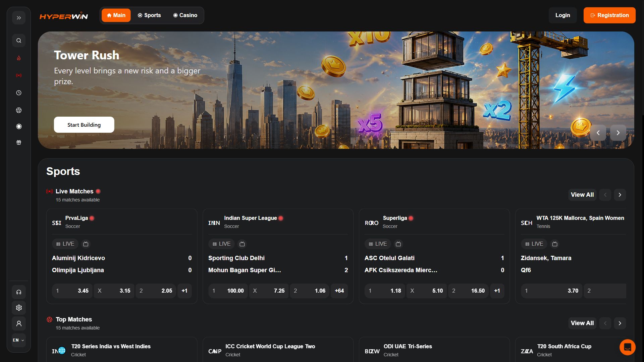
Task: Click the calendar icon on Superliga card
Action: [x=398, y=244]
